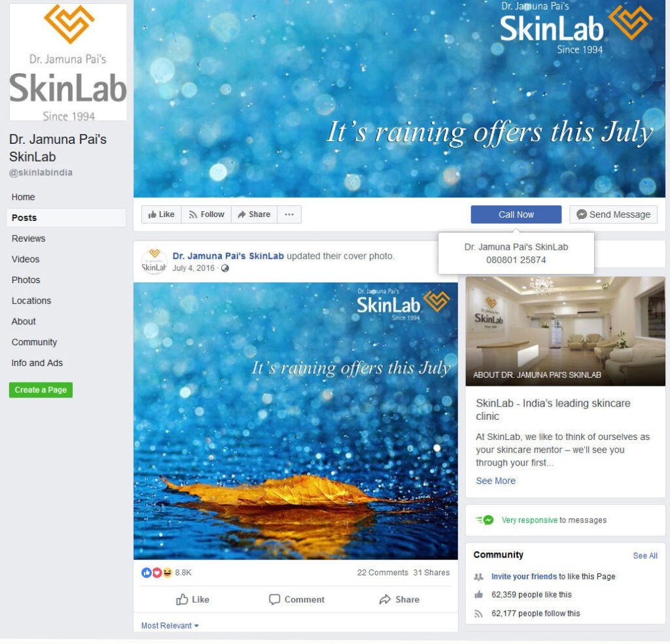
Task: Click the Share arrow button in page bar
Action: pos(255,214)
